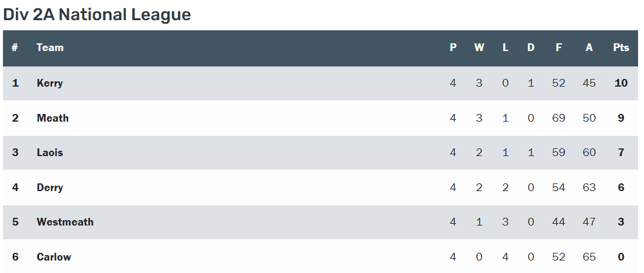Click the D (draws) column header
Viewport: 644px width, 273px height.
[531, 47]
